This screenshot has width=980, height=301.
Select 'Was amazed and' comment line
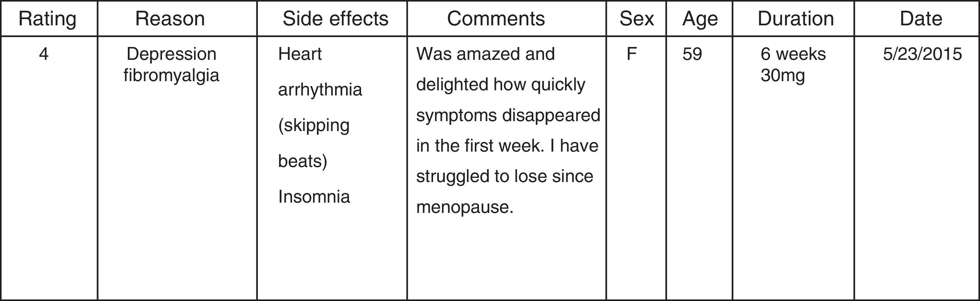click(x=486, y=54)
